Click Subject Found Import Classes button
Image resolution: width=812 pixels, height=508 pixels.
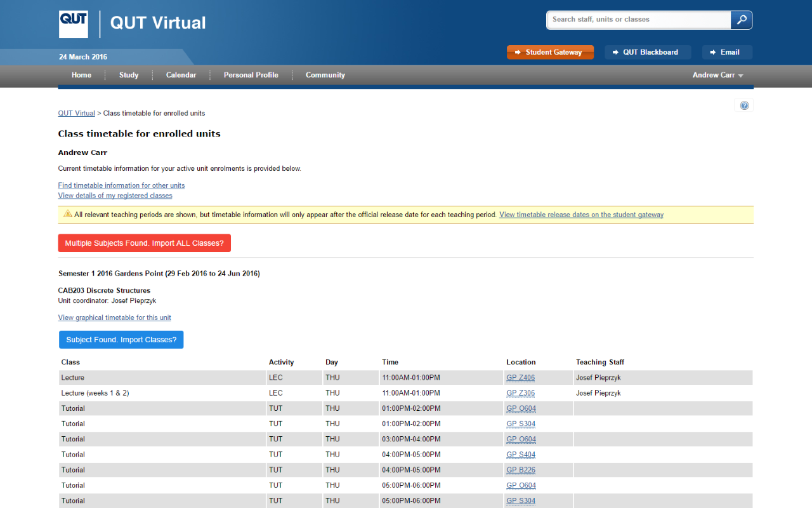(x=121, y=340)
